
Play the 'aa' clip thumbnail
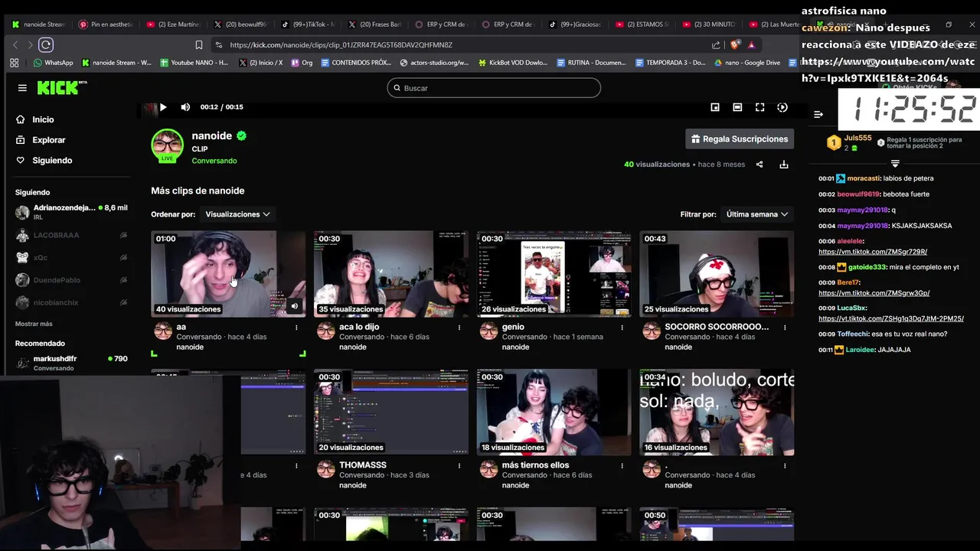228,274
